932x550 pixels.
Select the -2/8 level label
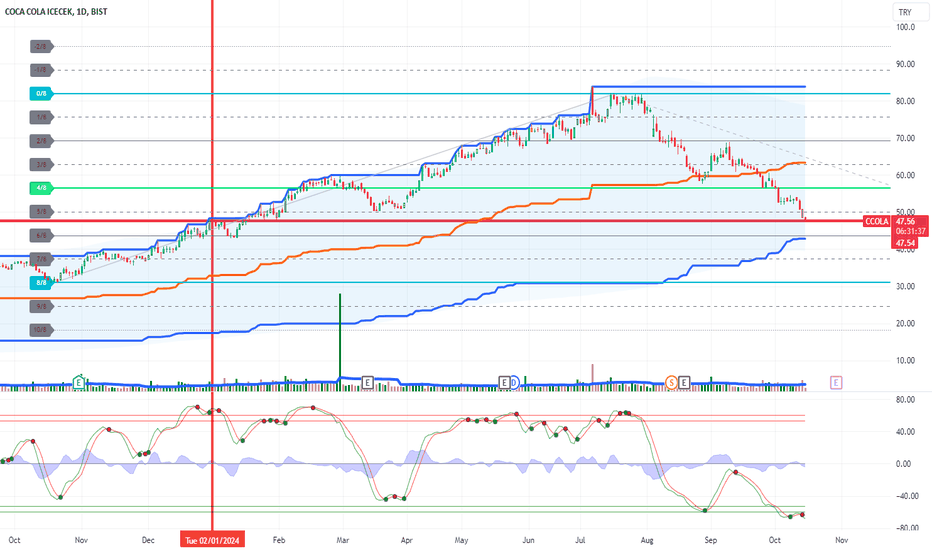41,46
